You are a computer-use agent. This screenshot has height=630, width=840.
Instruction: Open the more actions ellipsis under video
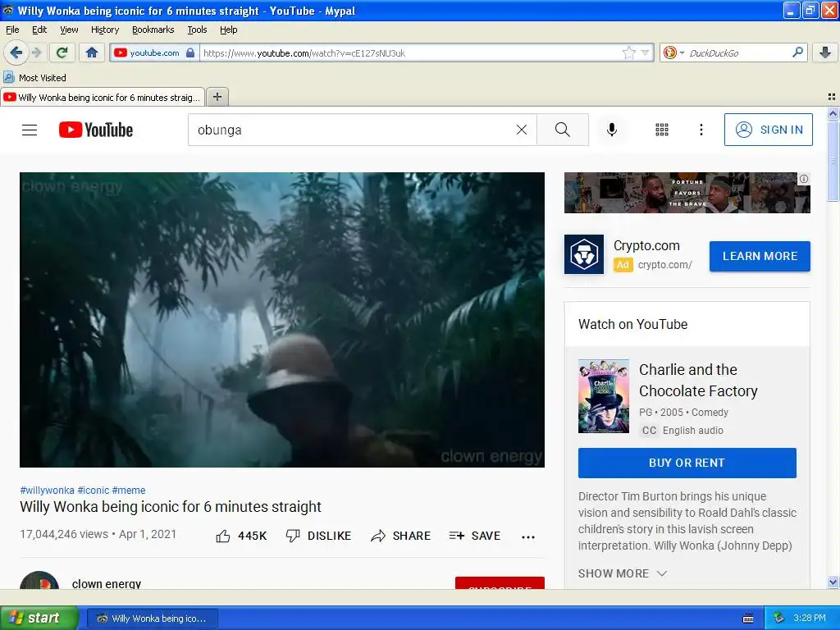coord(528,536)
